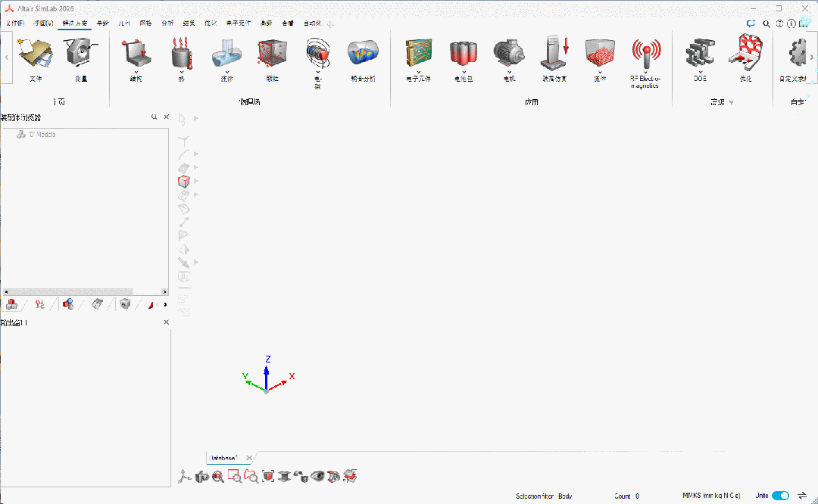Open the RF Electromagnetics antenna icon
The height and width of the screenshot is (504, 818).
(646, 54)
